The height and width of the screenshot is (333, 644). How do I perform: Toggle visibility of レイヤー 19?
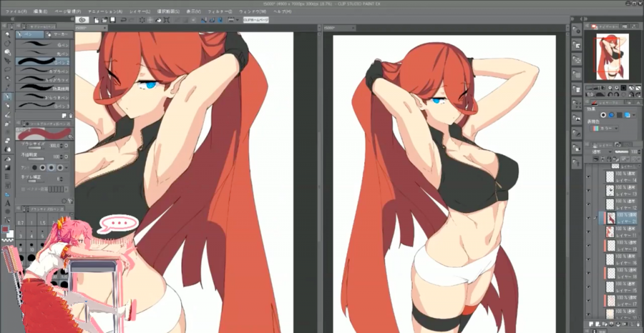[589, 246]
